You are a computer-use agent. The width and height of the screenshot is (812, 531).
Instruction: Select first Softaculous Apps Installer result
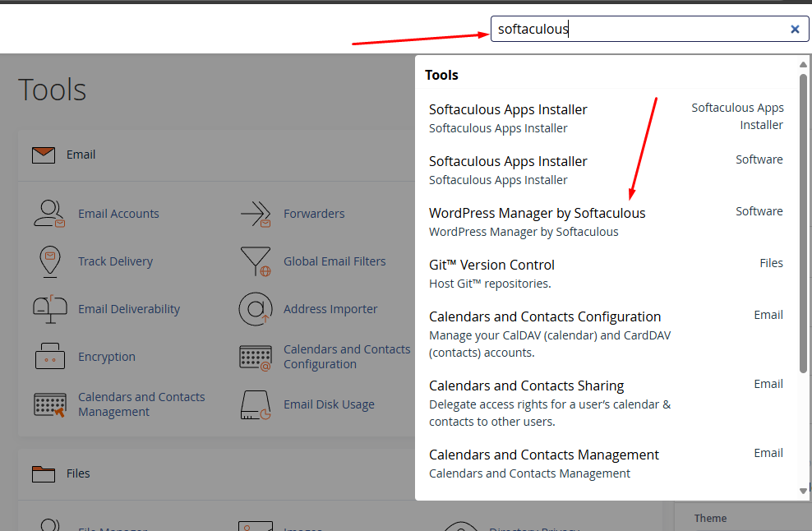[508, 110]
